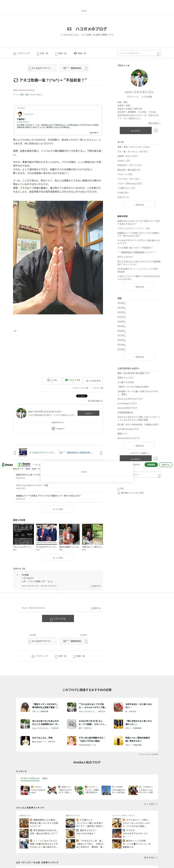Expand profile with 続きを見る link
The image size is (174, 868).
pyautogui.click(x=154, y=123)
